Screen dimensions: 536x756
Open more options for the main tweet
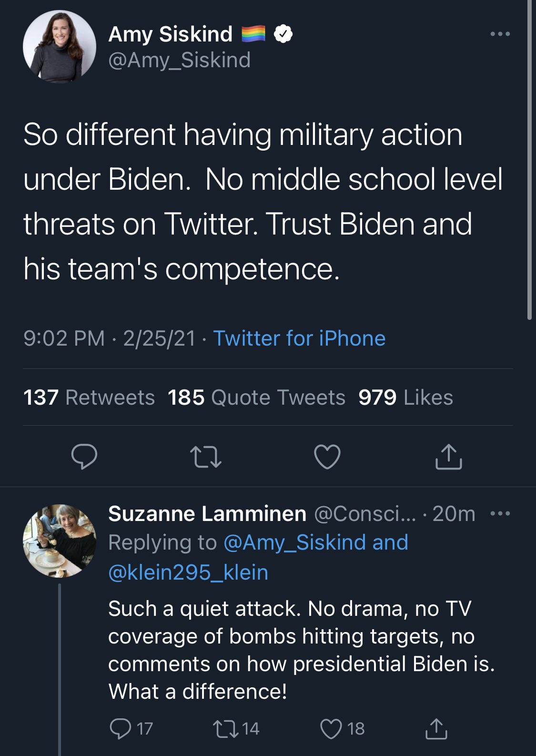click(x=500, y=34)
